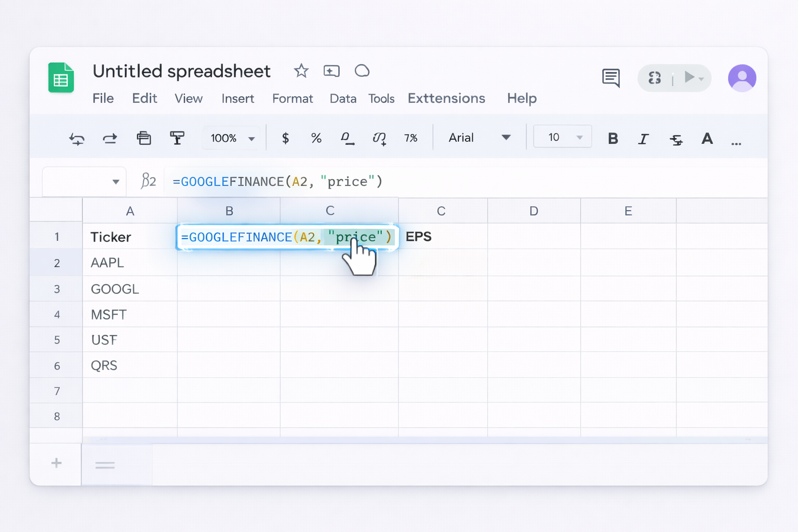Click the MSFT cell
The image size is (798, 532).
pyautogui.click(x=130, y=314)
